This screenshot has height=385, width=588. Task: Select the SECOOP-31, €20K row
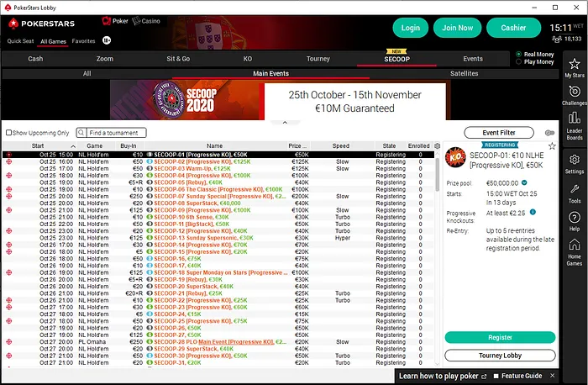click(218, 362)
